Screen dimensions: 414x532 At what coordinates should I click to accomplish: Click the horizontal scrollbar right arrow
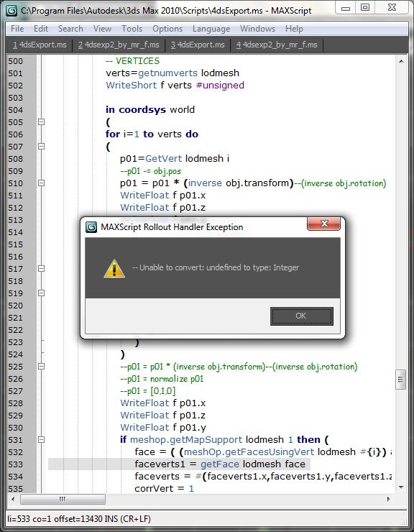pos(389,499)
